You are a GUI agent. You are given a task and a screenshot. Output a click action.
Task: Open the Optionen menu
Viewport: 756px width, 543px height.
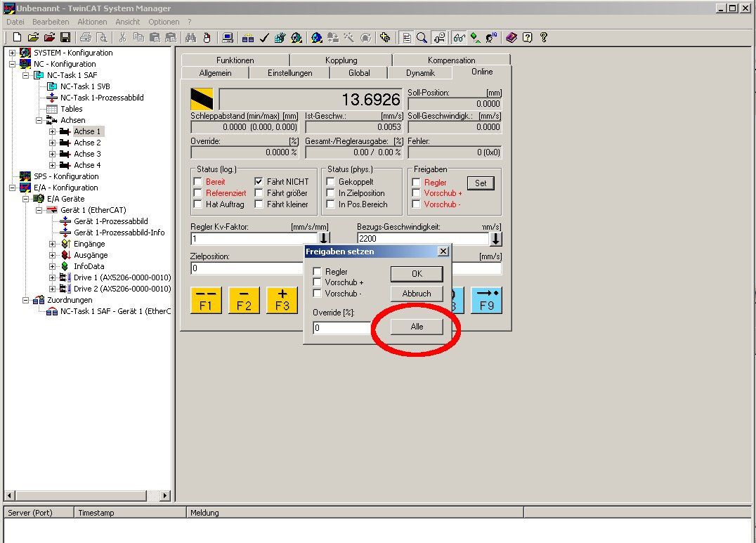click(x=164, y=22)
